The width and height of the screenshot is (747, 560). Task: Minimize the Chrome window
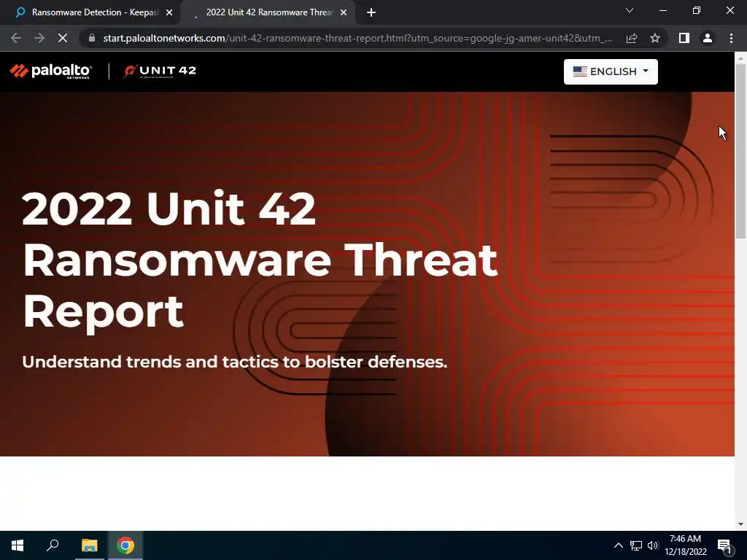(662, 10)
